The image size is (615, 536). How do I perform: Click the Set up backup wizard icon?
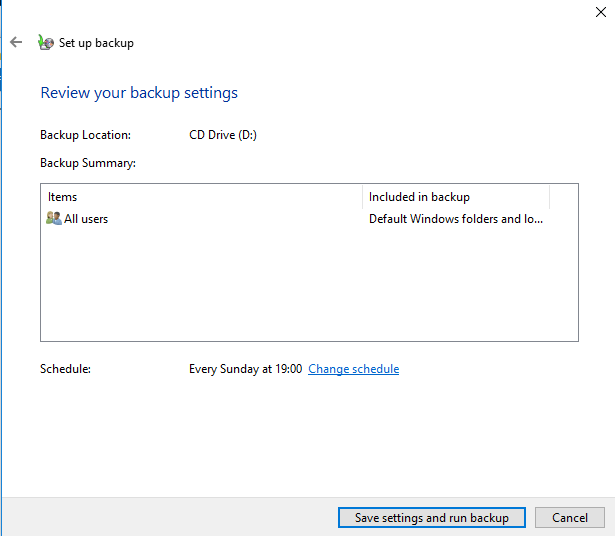tap(45, 42)
